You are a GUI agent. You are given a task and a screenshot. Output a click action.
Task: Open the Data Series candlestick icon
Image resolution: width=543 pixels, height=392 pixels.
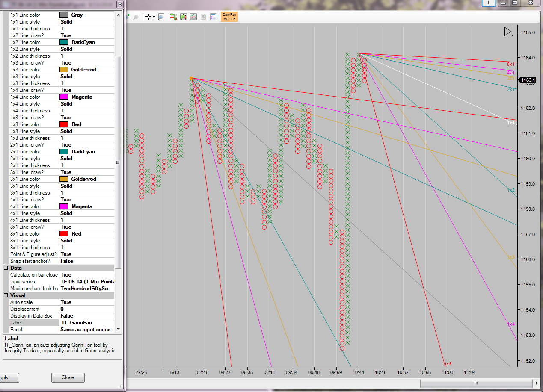(x=184, y=17)
